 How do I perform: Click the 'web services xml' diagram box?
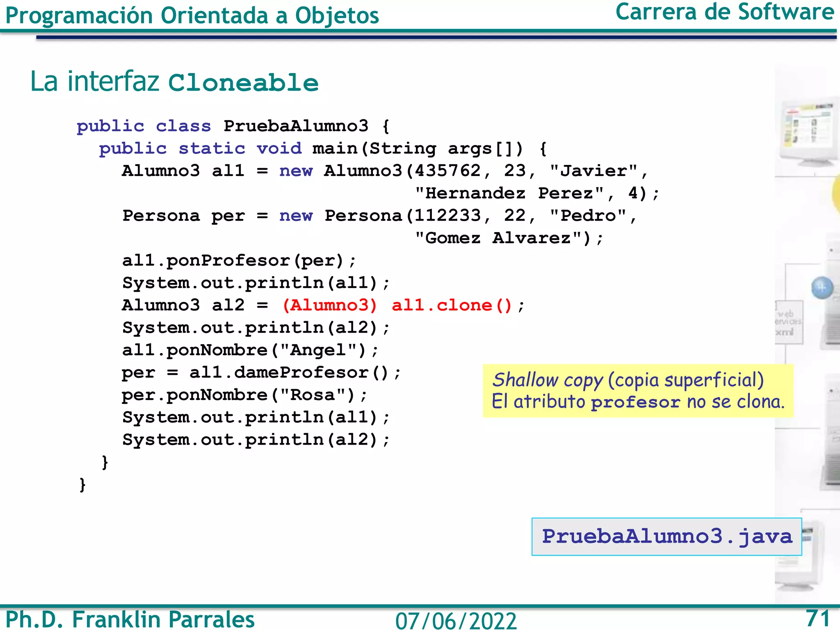(x=789, y=322)
